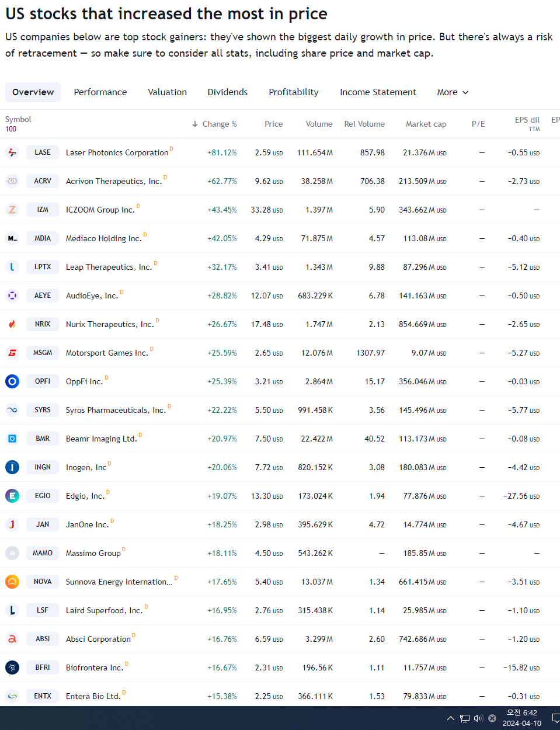Screen dimensions: 560x730
Task: Click the Massimo Group logo icon
Action: click(12, 553)
